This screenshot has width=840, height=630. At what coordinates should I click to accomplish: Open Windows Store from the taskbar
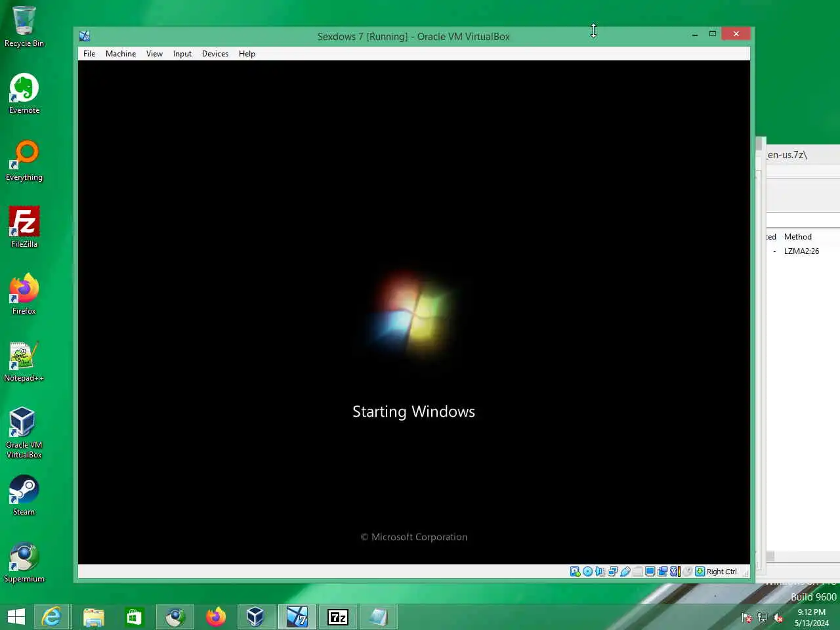pos(135,617)
